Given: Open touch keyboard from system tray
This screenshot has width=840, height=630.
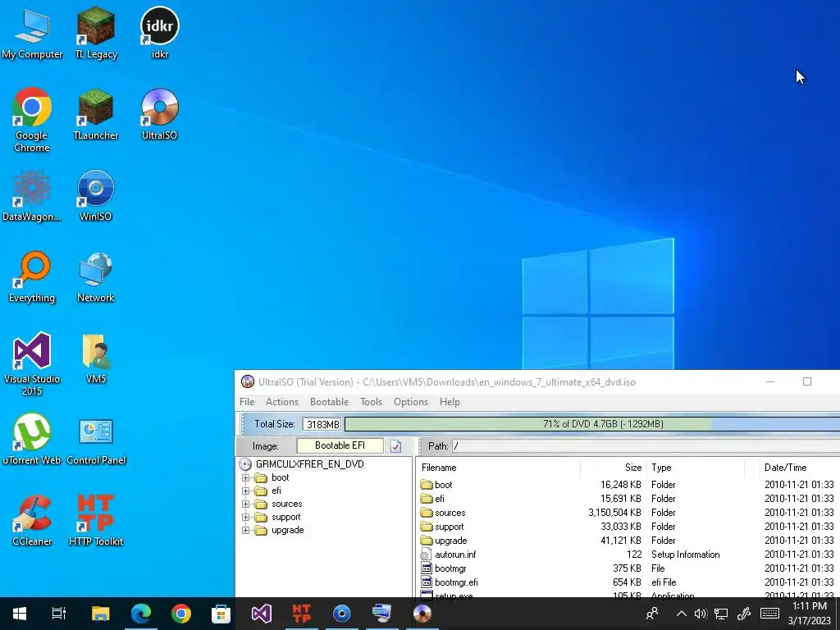Looking at the screenshot, I should click(769, 614).
